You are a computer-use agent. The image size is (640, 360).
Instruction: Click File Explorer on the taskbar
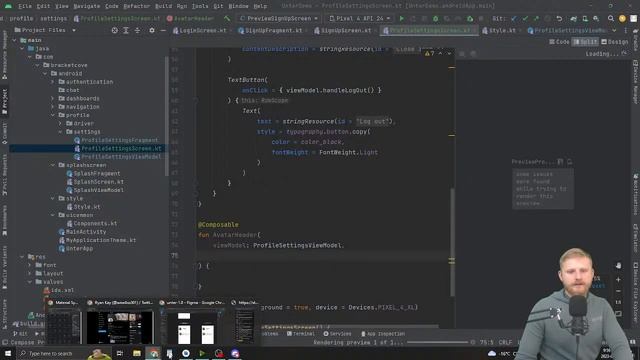pos(137,353)
